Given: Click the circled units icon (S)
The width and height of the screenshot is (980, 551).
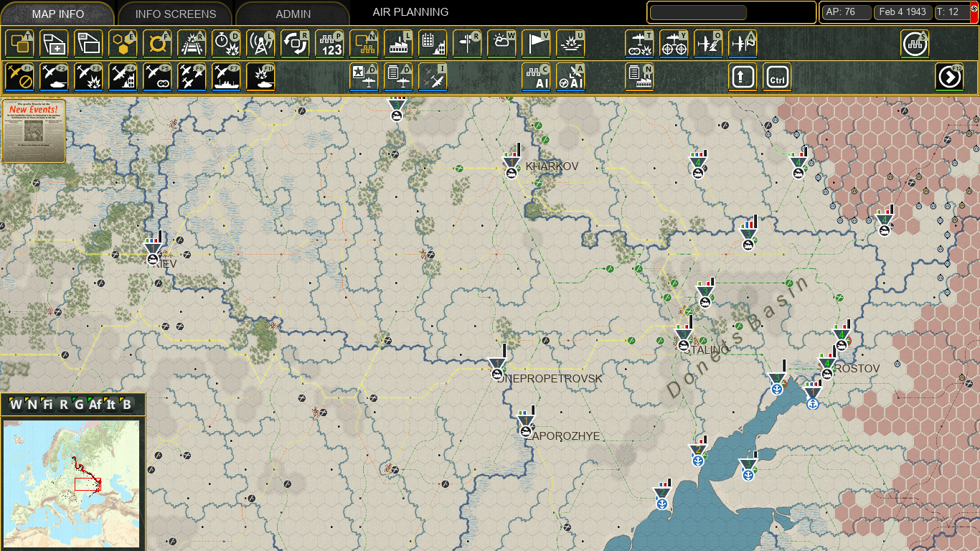Looking at the screenshot, I should pyautogui.click(x=915, y=44).
